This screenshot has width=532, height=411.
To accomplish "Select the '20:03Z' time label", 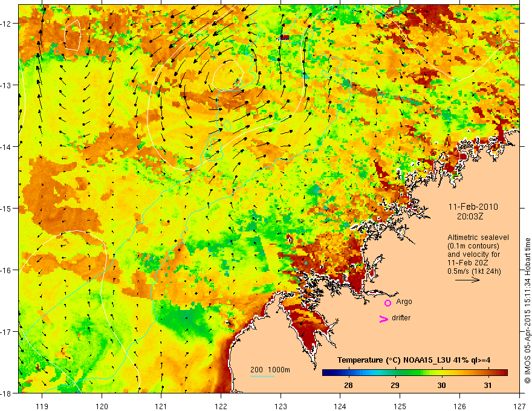I will point(470,216).
